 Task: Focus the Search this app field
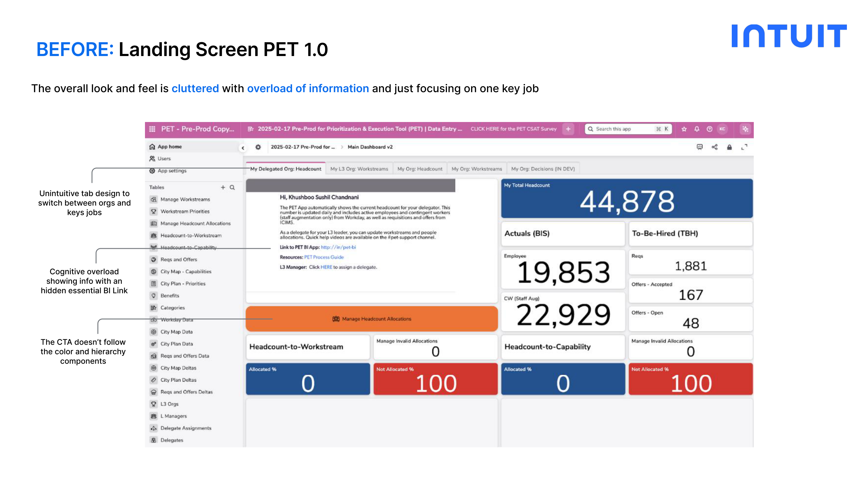(628, 129)
